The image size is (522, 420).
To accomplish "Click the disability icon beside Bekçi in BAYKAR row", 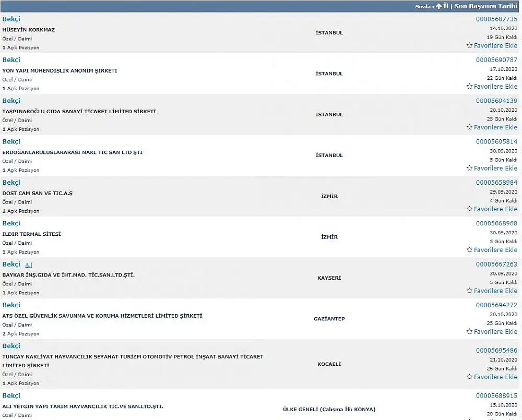I will 29,265.
